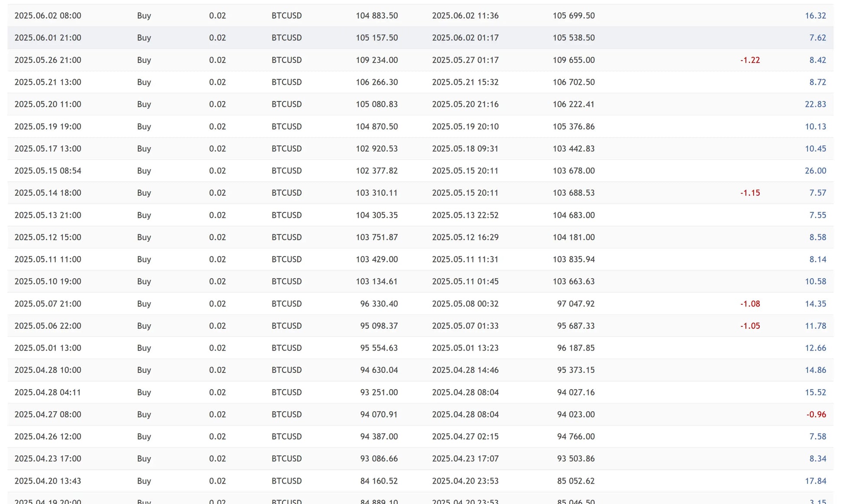Click open price 102 920.53
This screenshot has width=843, height=504.
376,149
